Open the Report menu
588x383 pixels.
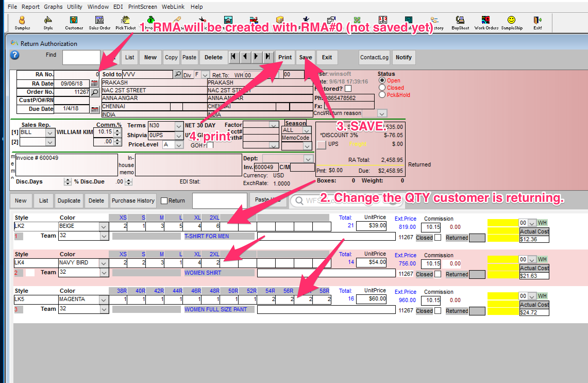30,7
